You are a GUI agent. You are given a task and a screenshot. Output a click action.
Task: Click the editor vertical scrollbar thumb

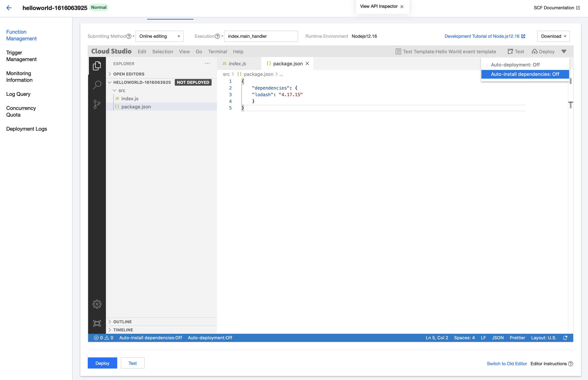pyautogui.click(x=570, y=81)
